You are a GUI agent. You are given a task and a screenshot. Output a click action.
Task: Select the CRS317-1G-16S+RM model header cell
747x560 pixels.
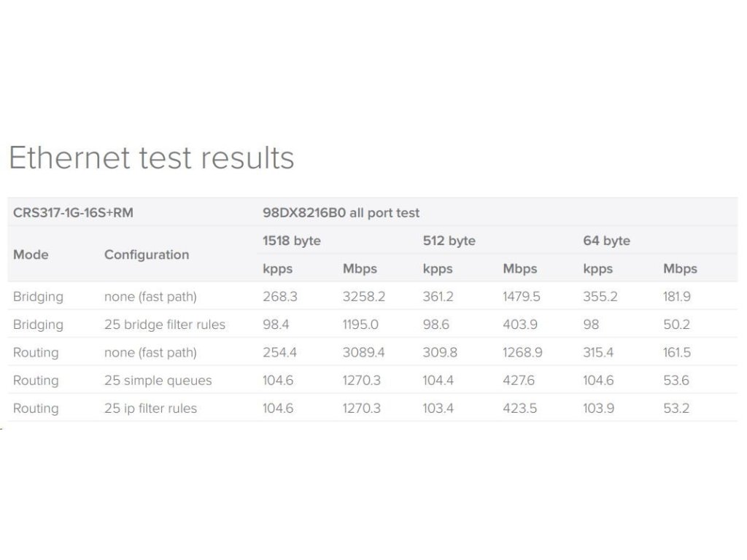73,214
